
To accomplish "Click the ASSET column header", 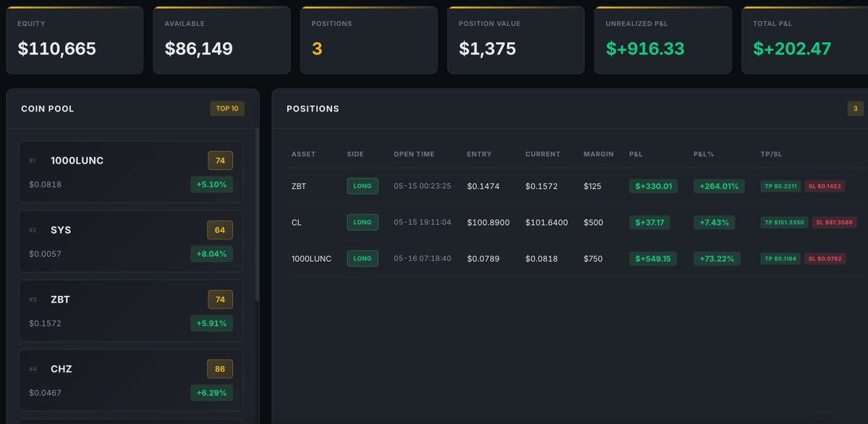I will pyautogui.click(x=304, y=154).
